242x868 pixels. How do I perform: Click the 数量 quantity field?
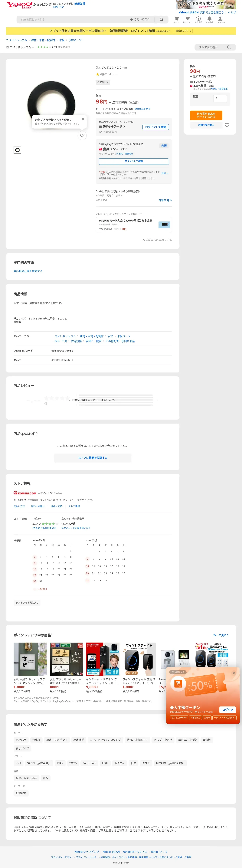pyautogui.click(x=220, y=98)
